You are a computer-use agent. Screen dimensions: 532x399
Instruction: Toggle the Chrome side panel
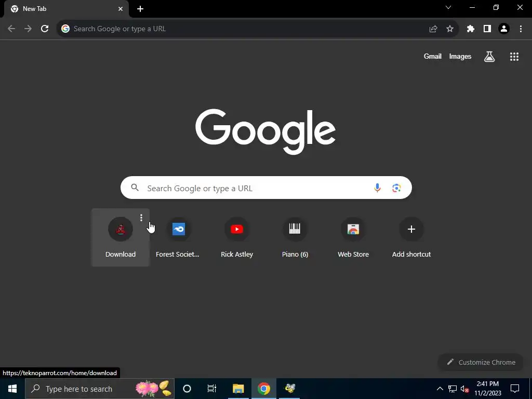pyautogui.click(x=487, y=29)
